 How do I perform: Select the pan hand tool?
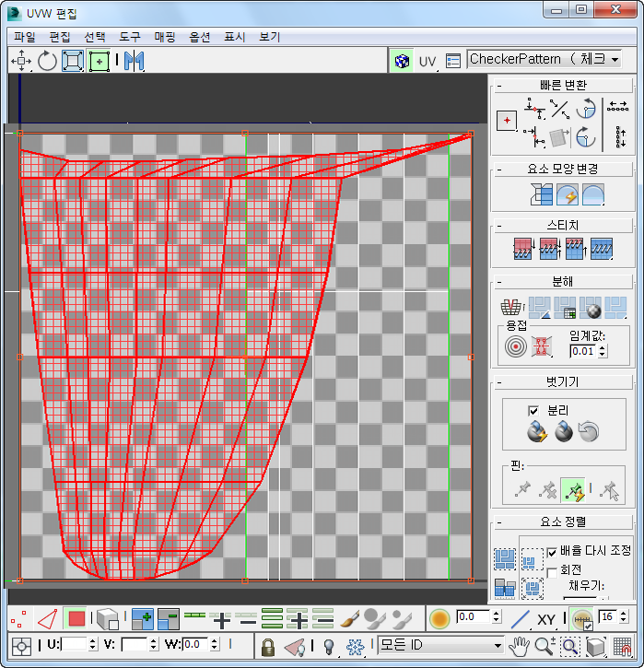519,647
